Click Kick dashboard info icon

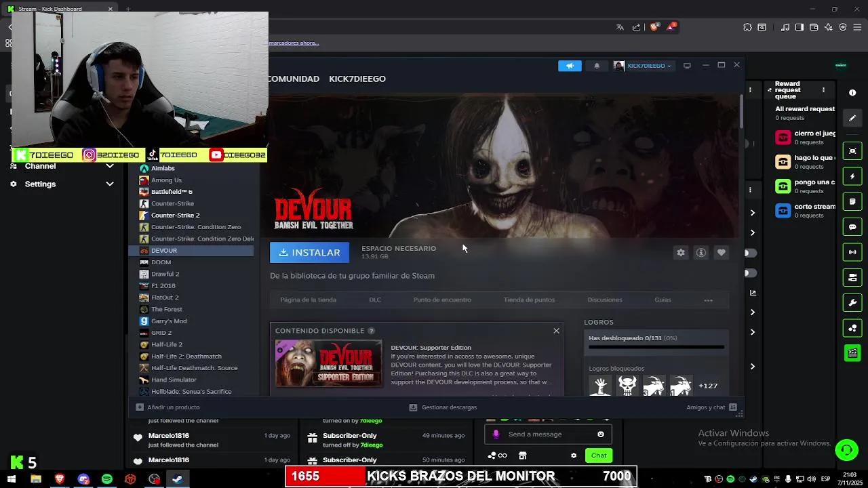(852, 92)
